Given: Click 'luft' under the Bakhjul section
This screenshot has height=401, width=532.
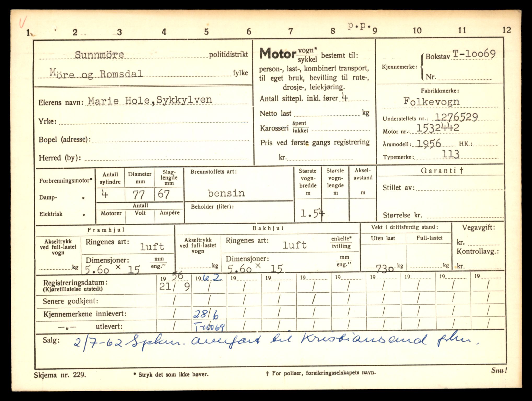Looking at the screenshot, I should tap(294, 245).
